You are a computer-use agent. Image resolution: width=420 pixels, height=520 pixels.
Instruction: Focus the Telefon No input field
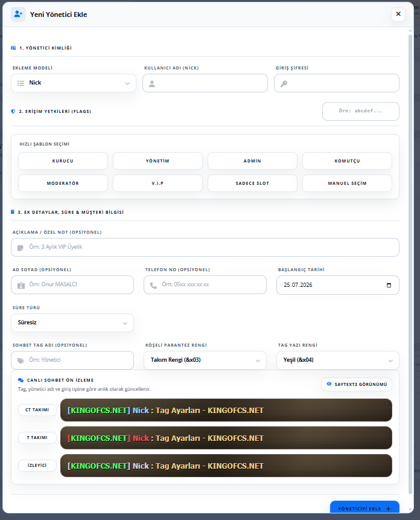coord(205,285)
